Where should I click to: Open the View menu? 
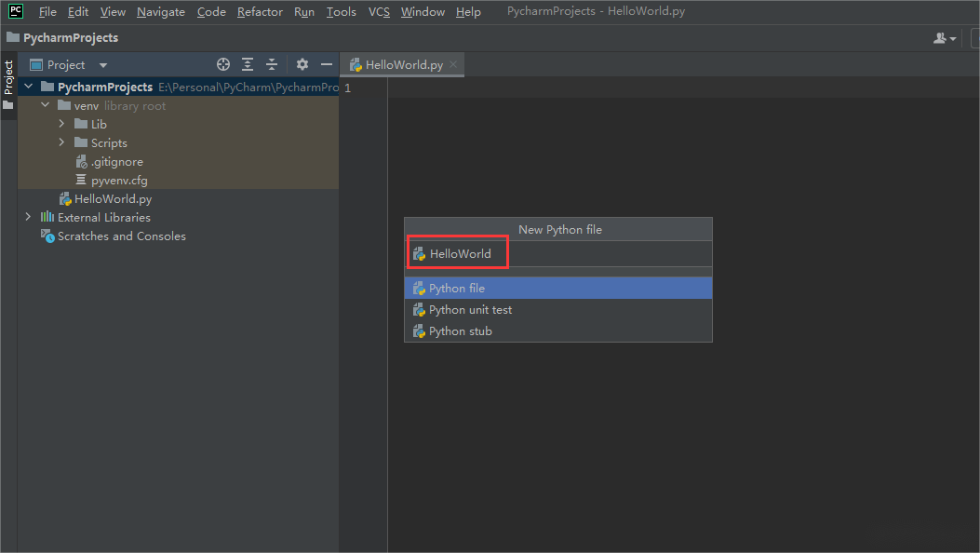point(114,12)
